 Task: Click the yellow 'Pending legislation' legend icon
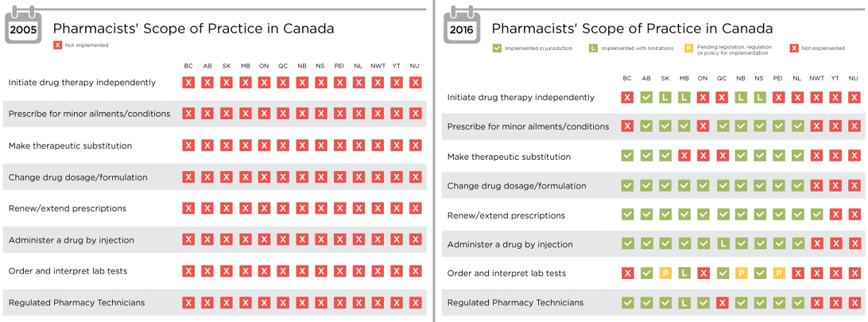[688, 48]
